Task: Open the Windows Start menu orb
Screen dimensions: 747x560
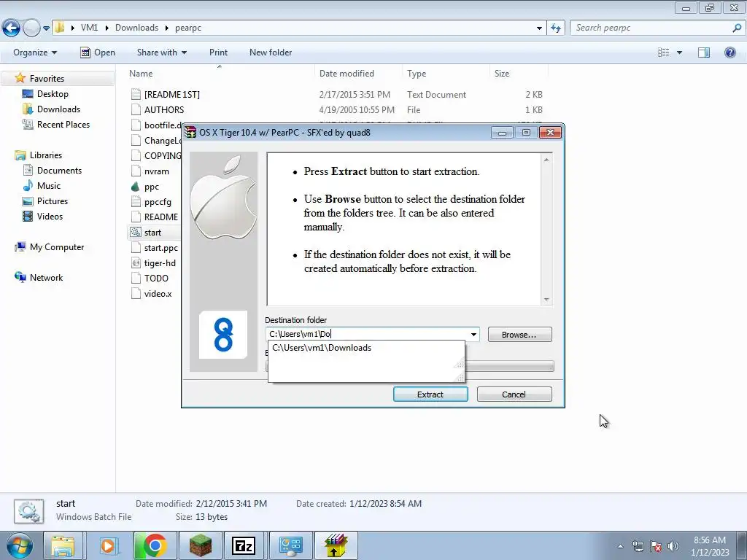Action: coord(20,545)
